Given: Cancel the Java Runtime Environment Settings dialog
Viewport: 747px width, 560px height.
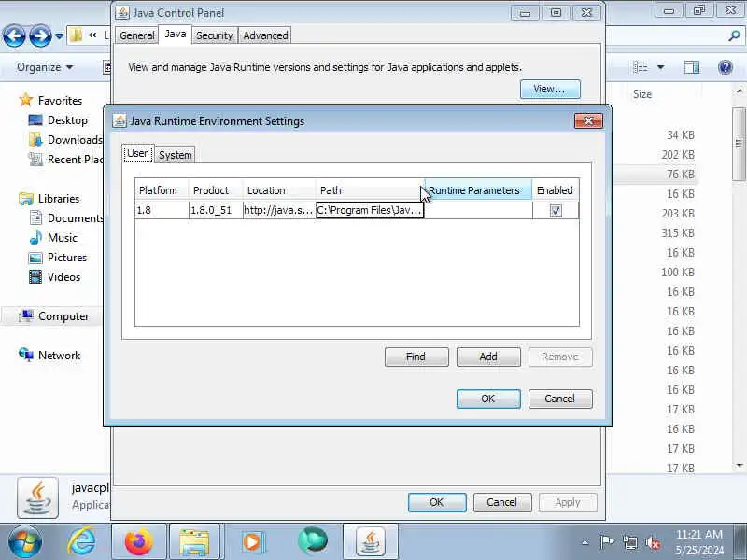Looking at the screenshot, I should click(x=560, y=399).
